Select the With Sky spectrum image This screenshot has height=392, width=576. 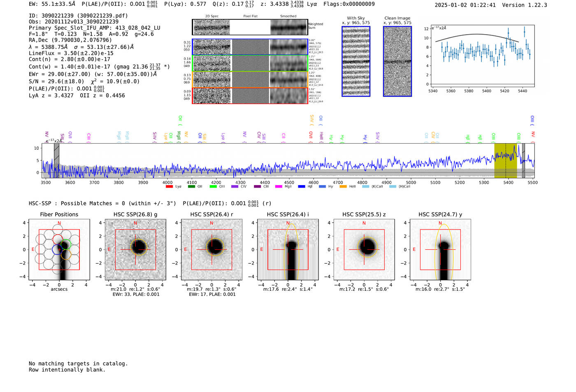pyautogui.click(x=356, y=61)
